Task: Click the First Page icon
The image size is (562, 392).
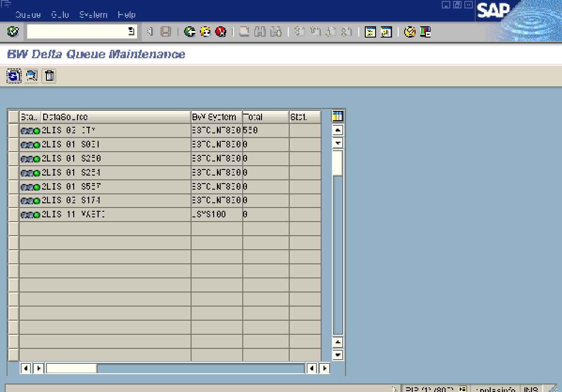Action: (299, 31)
